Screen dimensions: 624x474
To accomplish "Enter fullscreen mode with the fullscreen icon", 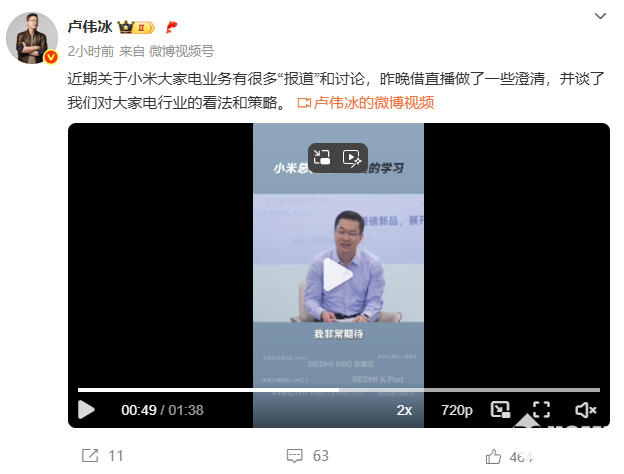I will pos(542,410).
